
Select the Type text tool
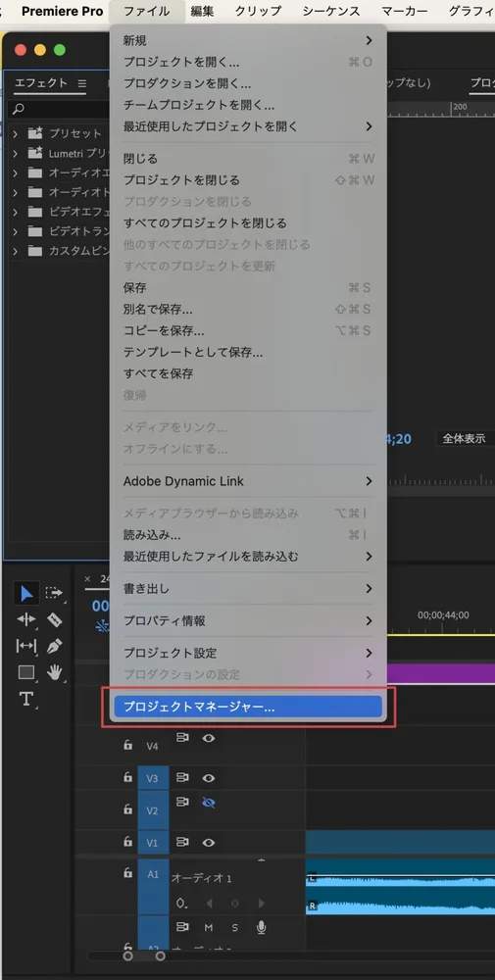[x=26, y=699]
